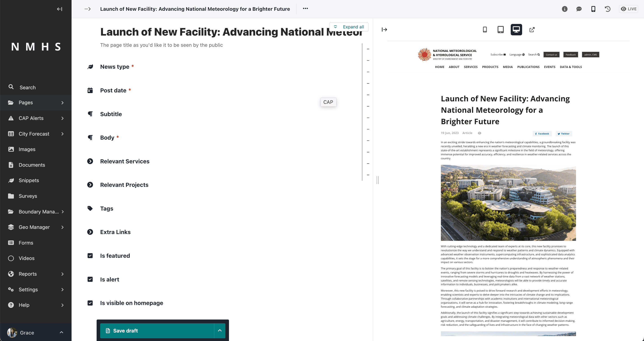
Task: Expand the Relevant Services panel
Action: [90, 161]
